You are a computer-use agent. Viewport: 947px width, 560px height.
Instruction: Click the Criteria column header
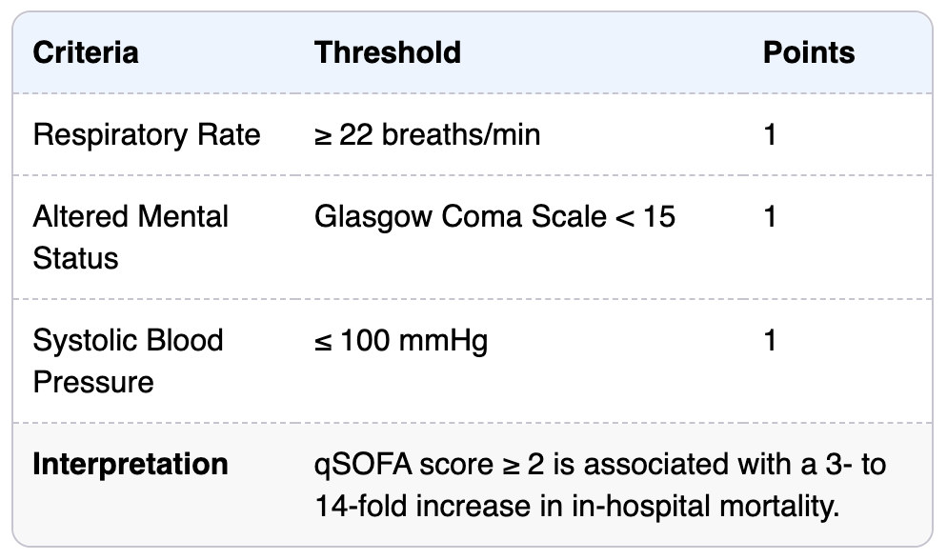click(85, 52)
